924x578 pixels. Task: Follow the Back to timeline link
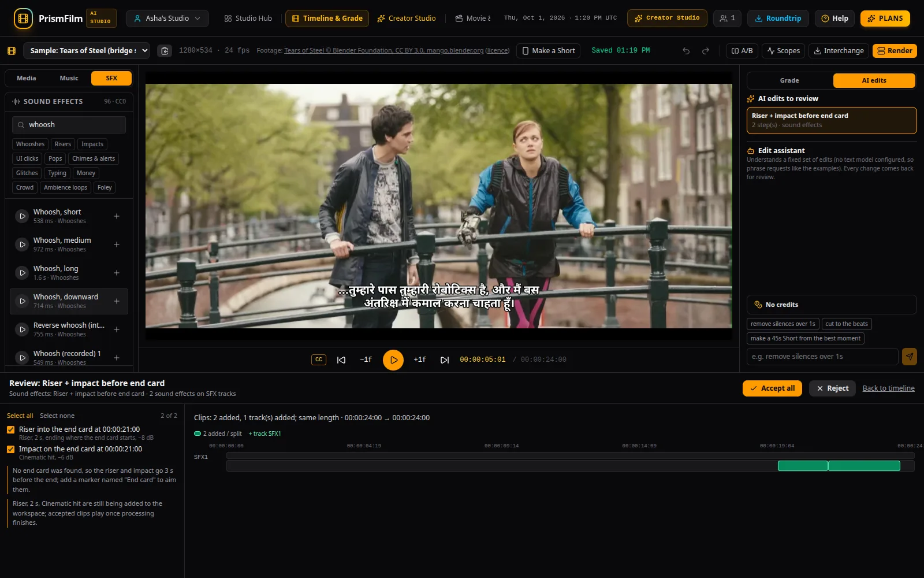[888, 388]
